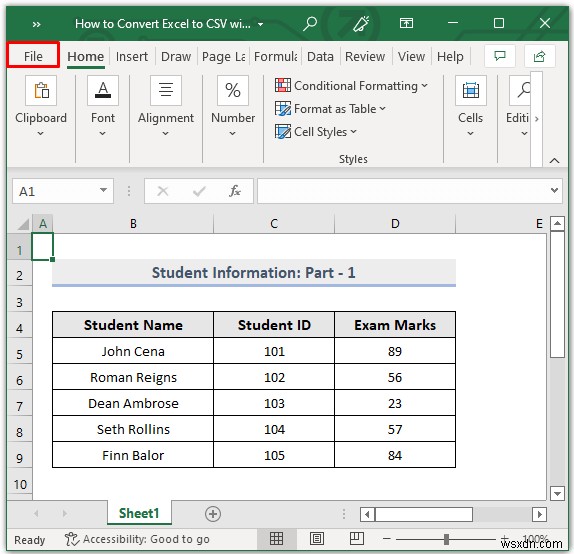This screenshot has height=554, width=574.
Task: Click the Cells group icon
Action: (471, 90)
